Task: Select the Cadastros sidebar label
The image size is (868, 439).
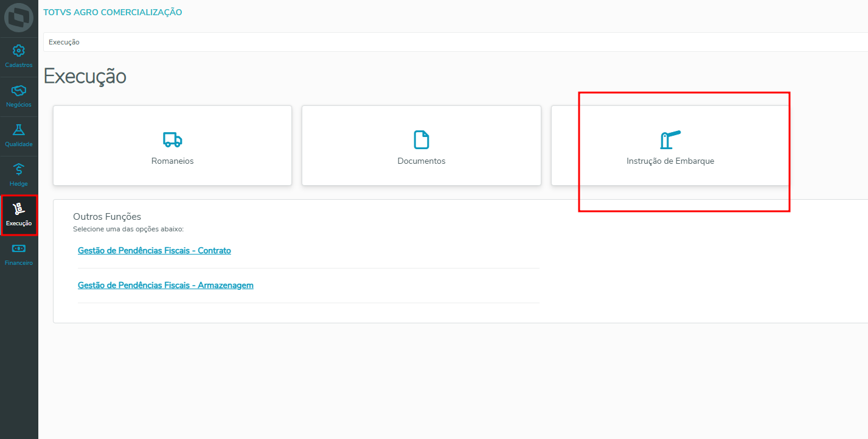Action: 19,65
